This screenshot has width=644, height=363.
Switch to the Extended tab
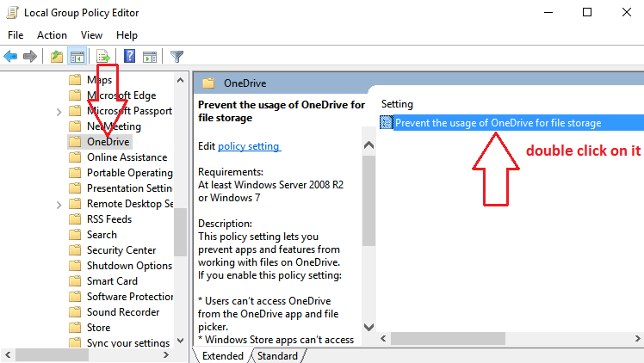[x=222, y=355]
